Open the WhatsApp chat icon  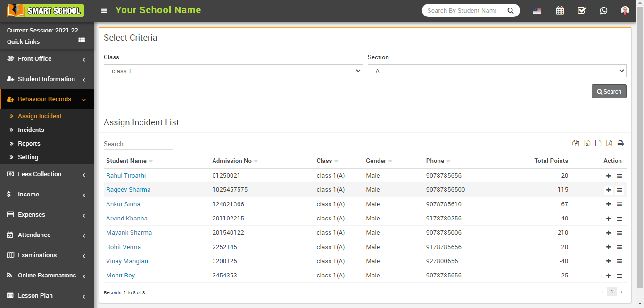point(603,10)
